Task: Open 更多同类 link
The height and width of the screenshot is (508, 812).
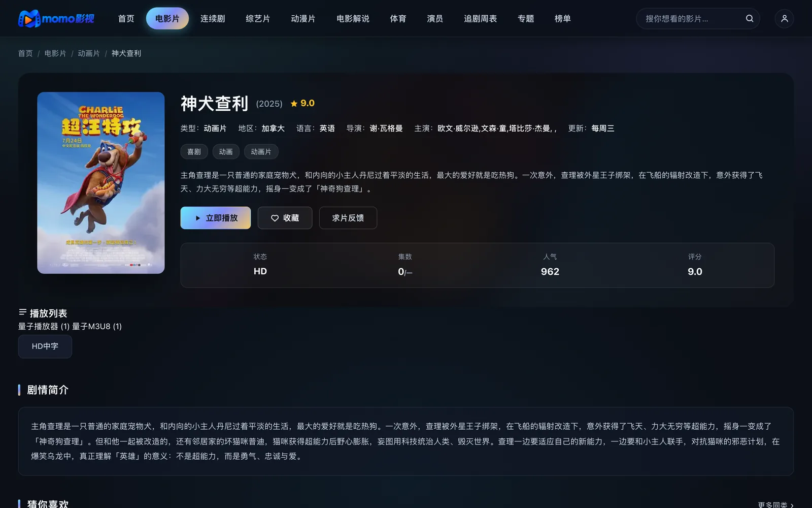Action: point(775,505)
